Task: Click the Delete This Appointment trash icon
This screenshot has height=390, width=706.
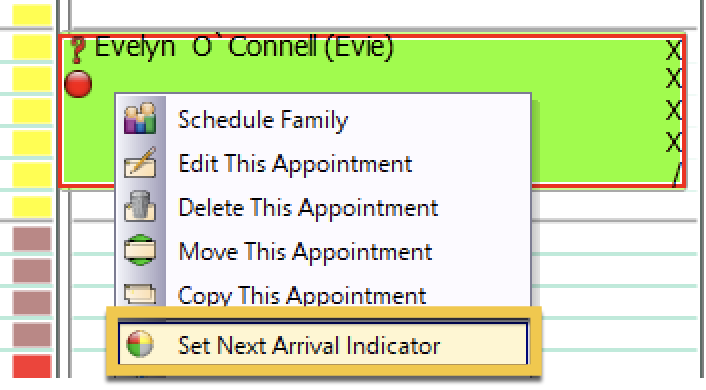Action: pos(140,206)
